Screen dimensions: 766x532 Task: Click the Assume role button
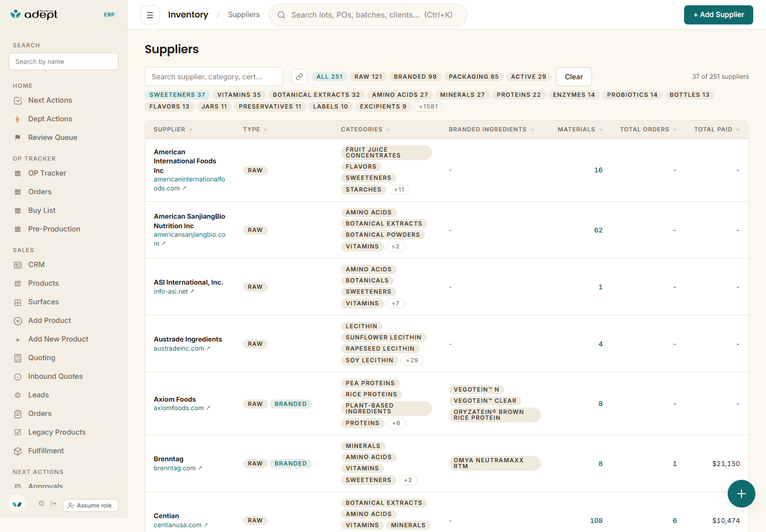coord(90,505)
